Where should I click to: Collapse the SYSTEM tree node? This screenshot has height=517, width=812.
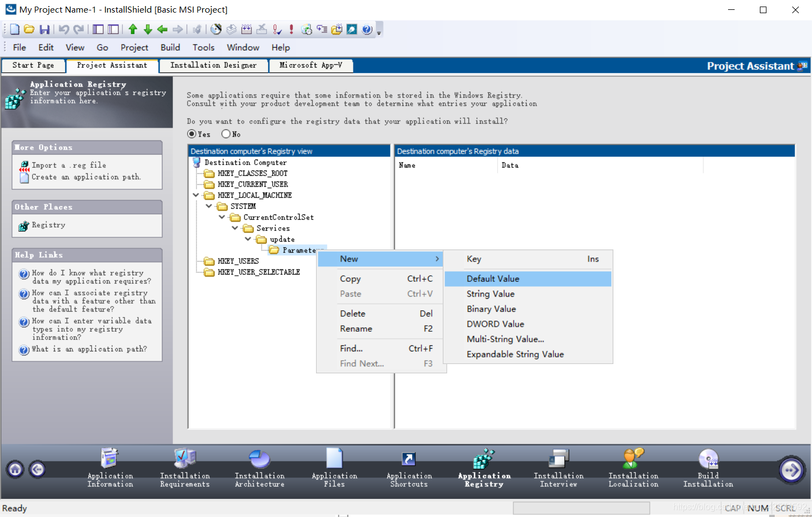point(209,206)
